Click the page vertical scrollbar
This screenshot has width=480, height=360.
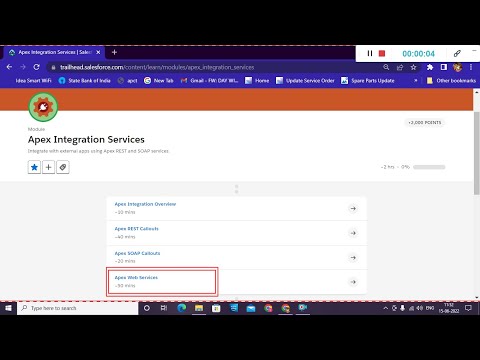point(477,153)
